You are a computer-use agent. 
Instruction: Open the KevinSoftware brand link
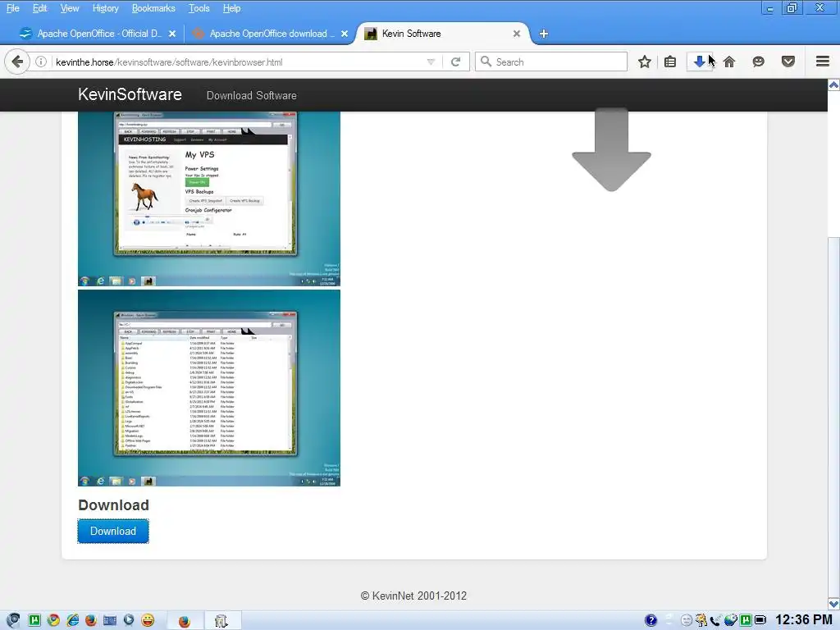point(130,94)
